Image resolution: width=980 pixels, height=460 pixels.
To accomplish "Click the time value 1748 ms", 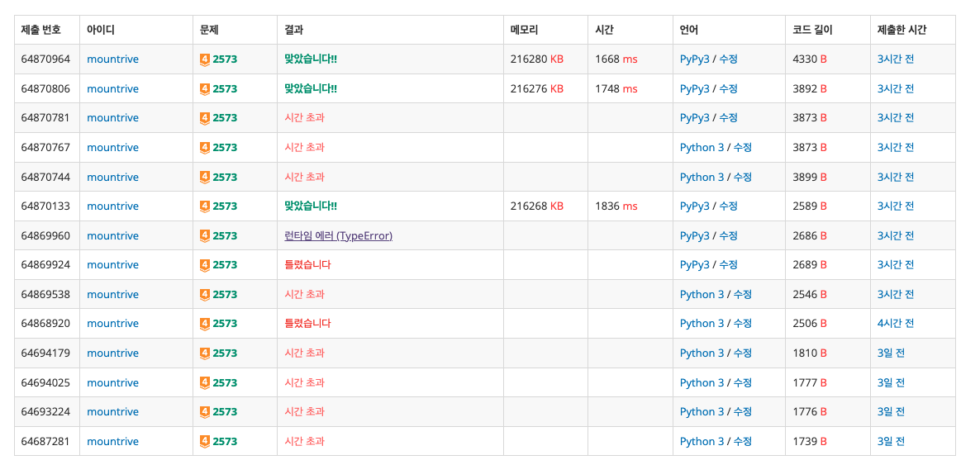I will pos(616,88).
